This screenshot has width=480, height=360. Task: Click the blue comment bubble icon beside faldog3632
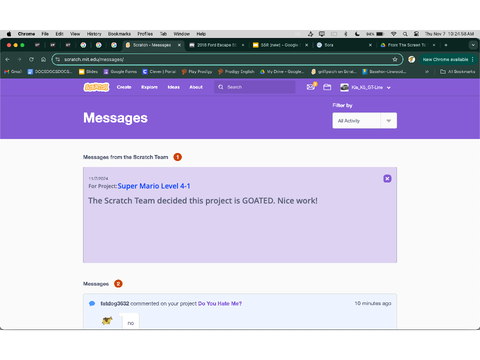click(x=92, y=303)
